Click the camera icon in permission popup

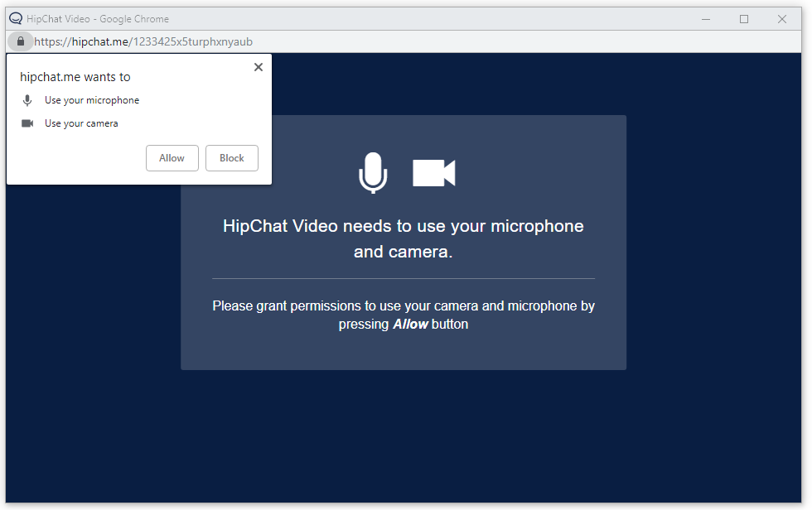pos(27,123)
